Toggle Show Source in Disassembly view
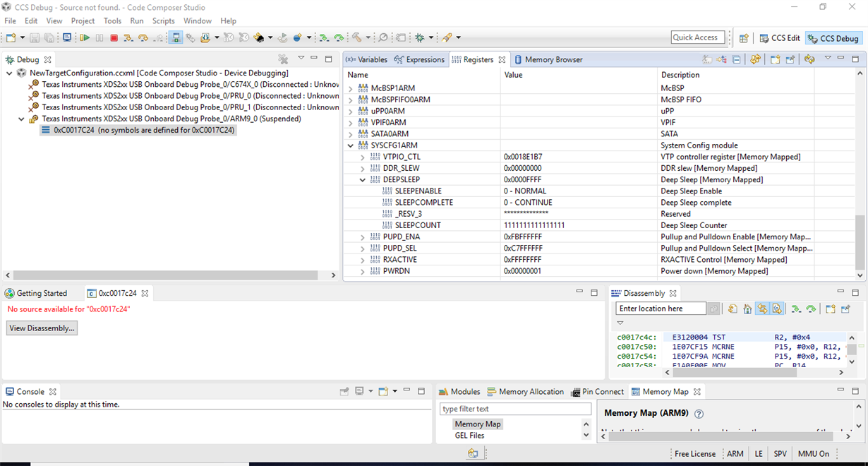The width and height of the screenshot is (868, 466). (x=777, y=309)
